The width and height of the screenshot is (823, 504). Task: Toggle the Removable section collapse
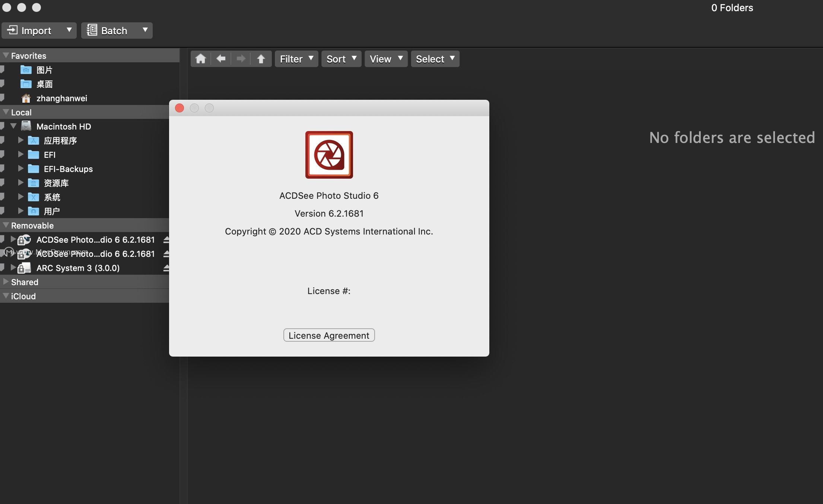coord(5,225)
